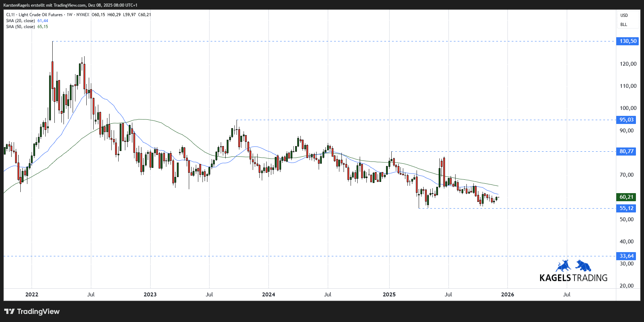
Task: Click the KAGELS TRADING watermark text
Action: click(573, 278)
